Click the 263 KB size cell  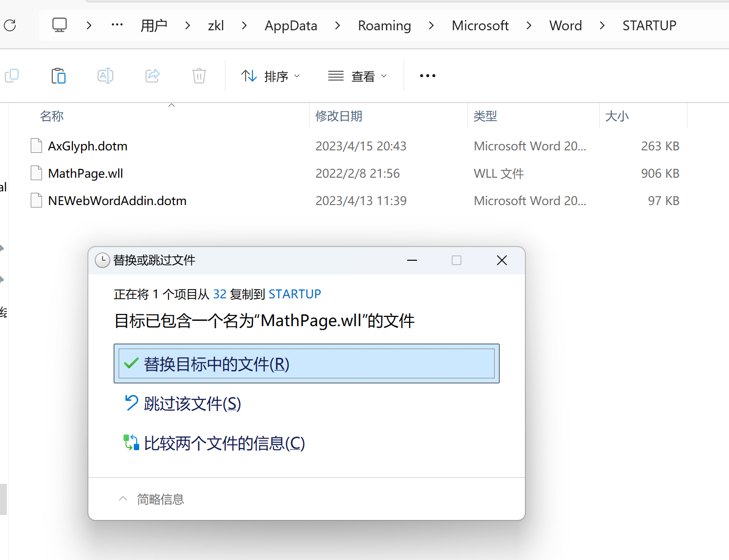coord(660,146)
